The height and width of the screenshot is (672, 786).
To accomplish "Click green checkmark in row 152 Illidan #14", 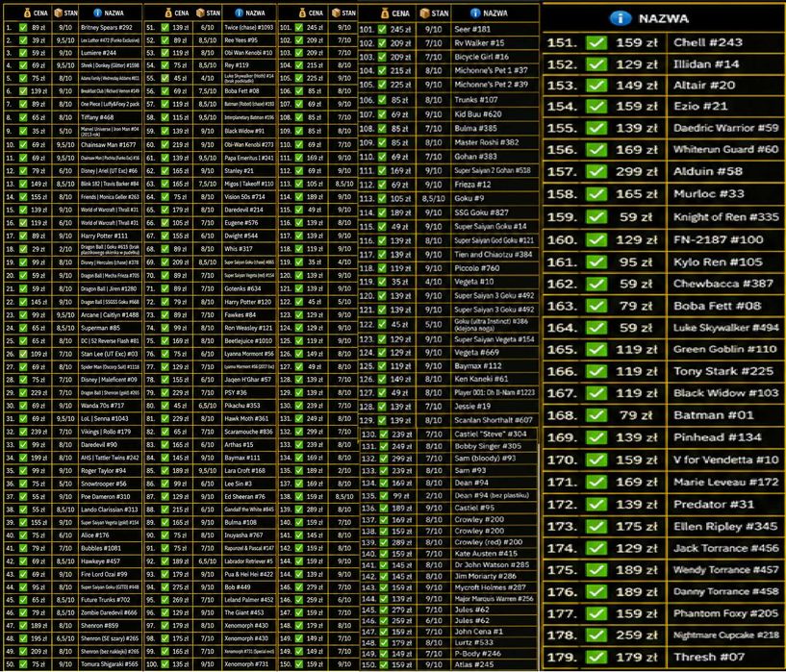I will [x=596, y=64].
